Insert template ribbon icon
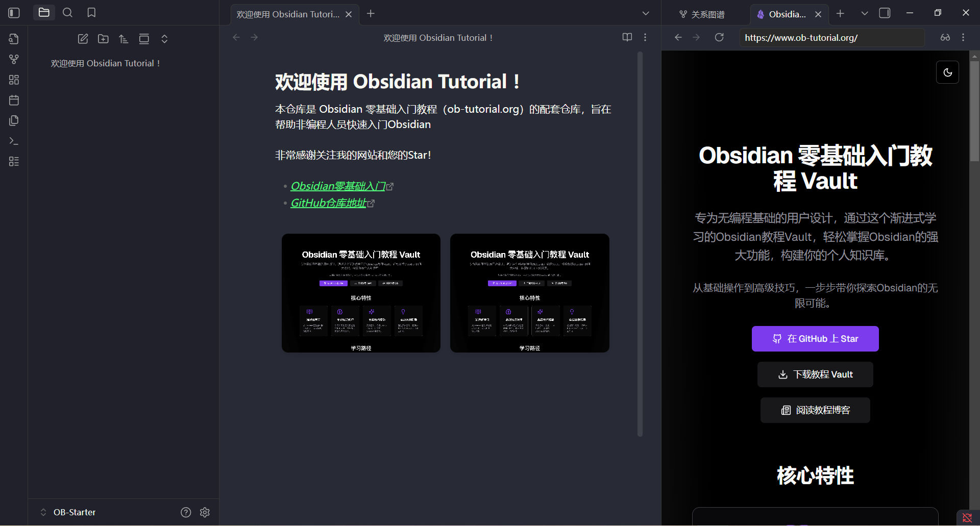980x526 pixels. [14, 120]
